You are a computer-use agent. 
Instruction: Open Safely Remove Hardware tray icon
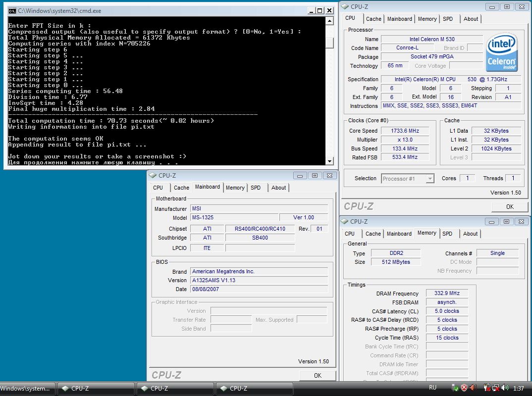point(455,388)
